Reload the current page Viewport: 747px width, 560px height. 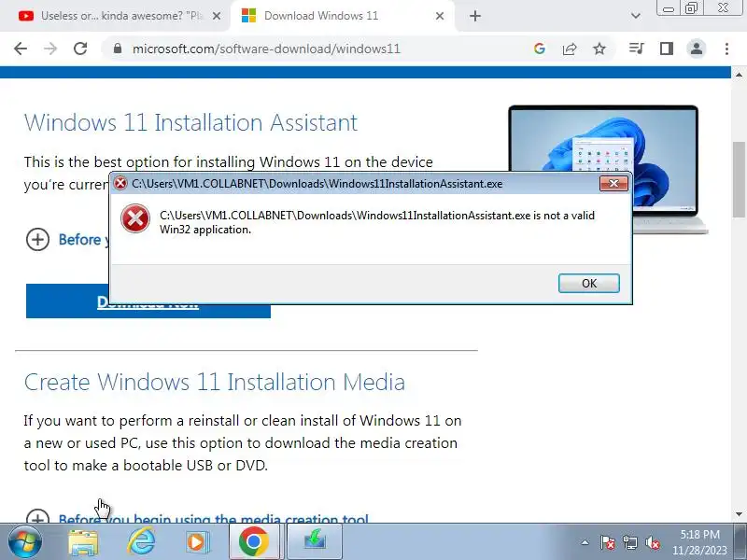point(80,49)
